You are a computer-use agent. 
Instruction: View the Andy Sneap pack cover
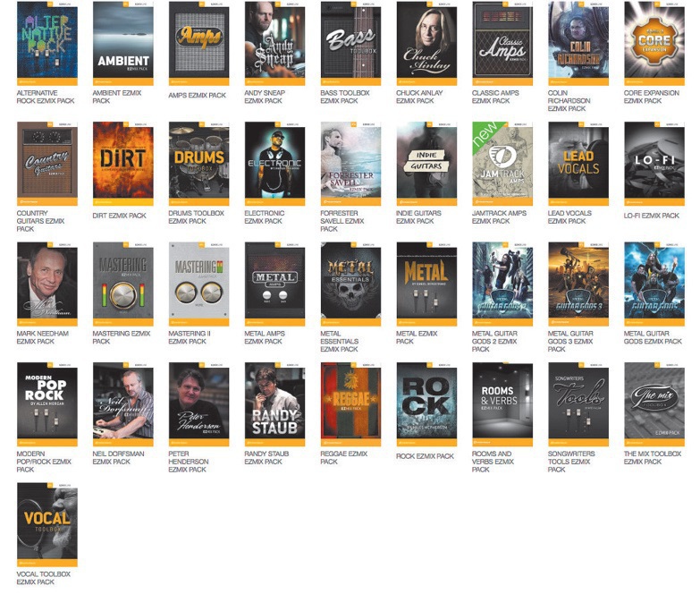[x=274, y=44]
